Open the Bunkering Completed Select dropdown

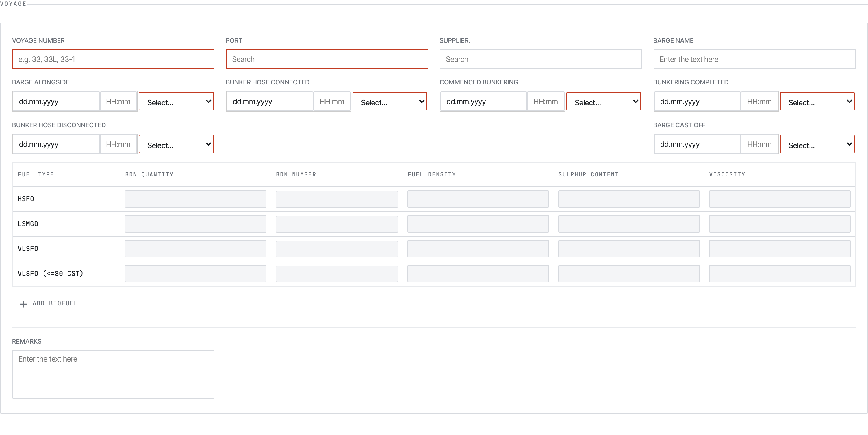817,102
